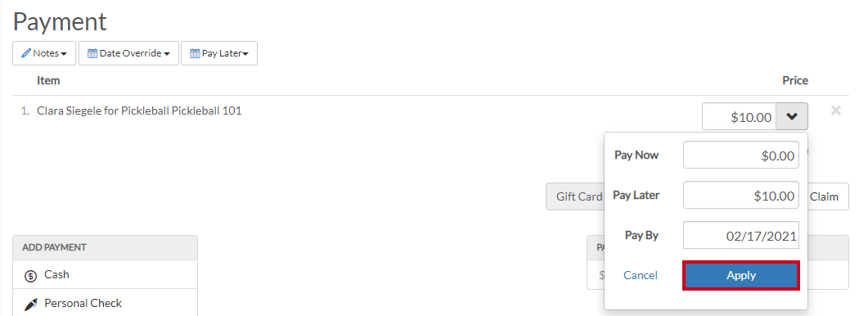Image resolution: width=868 pixels, height=316 pixels.
Task: Click the Cash dollar coin icon
Action: click(x=31, y=276)
